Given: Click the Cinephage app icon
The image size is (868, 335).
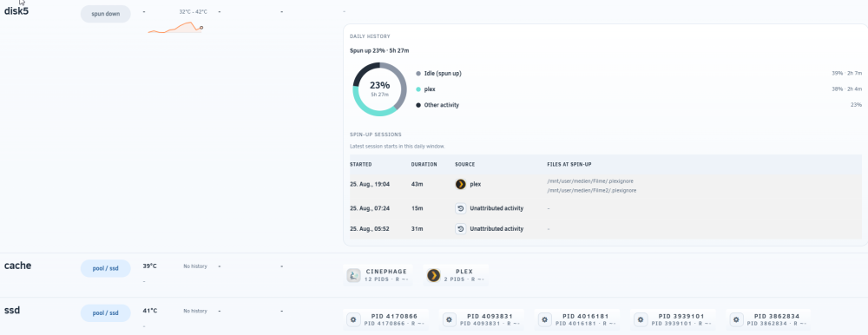Looking at the screenshot, I should (x=354, y=275).
